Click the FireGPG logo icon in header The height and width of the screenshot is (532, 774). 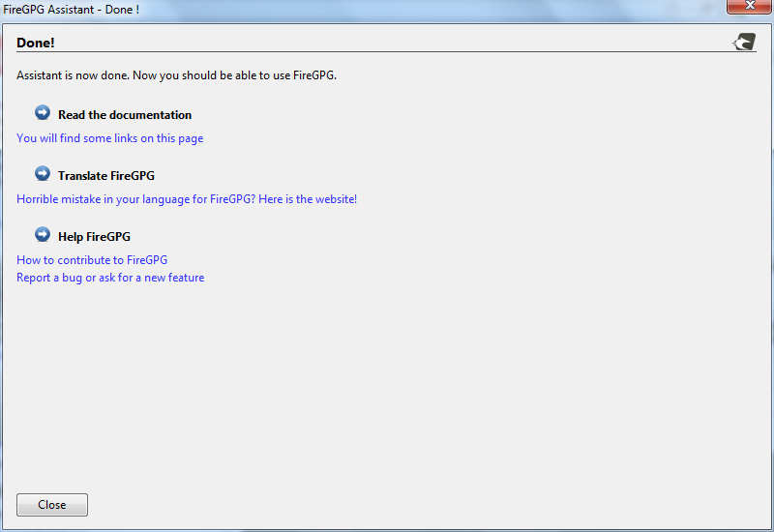(744, 42)
